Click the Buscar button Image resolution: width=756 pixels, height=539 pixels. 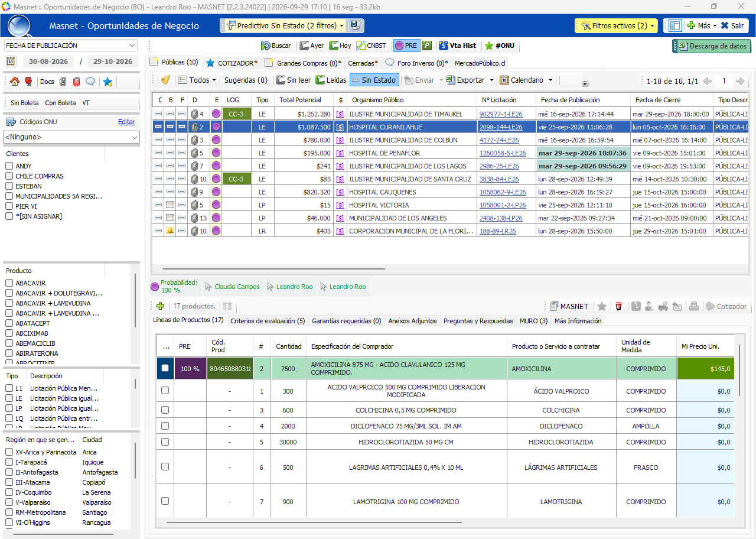[276, 46]
